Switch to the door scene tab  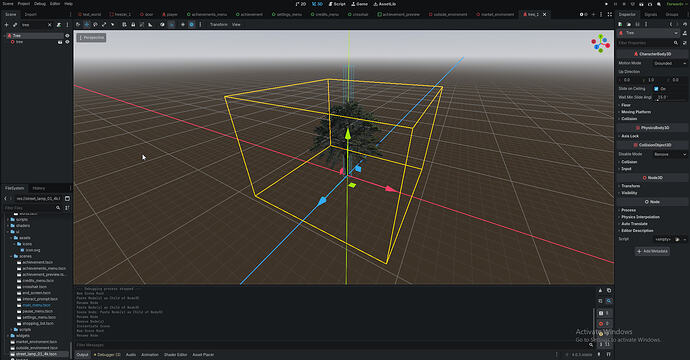point(147,15)
